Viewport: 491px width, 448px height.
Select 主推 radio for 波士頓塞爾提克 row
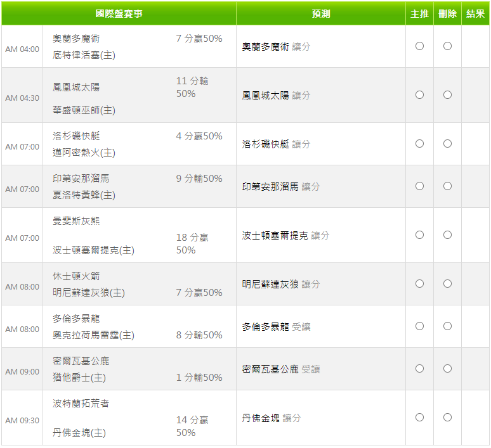[x=419, y=235]
